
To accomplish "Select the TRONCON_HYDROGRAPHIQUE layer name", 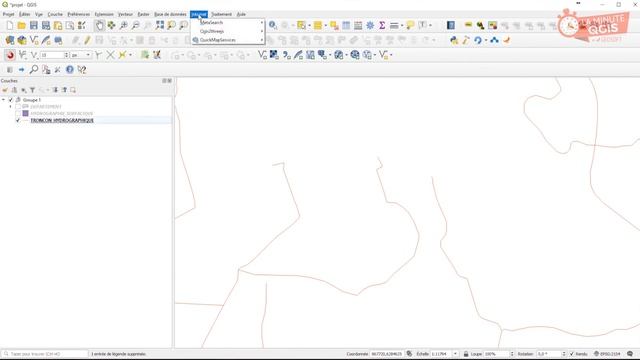I will click(62, 120).
